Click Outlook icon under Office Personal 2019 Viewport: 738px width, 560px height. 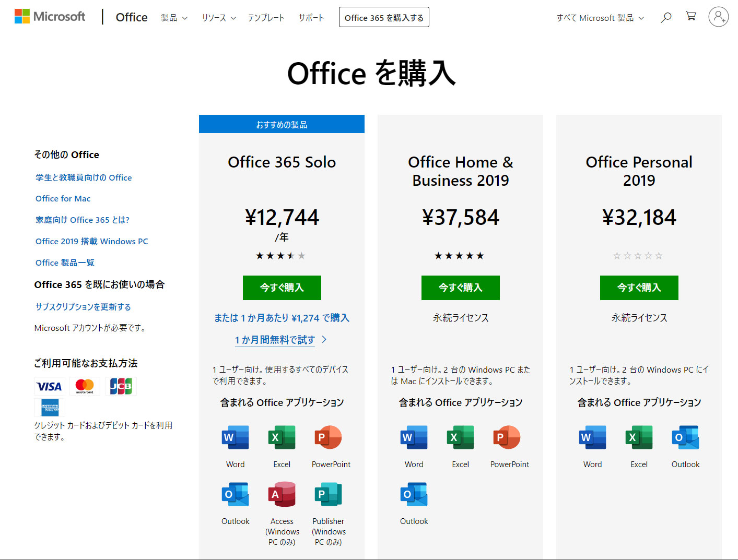[x=686, y=437]
